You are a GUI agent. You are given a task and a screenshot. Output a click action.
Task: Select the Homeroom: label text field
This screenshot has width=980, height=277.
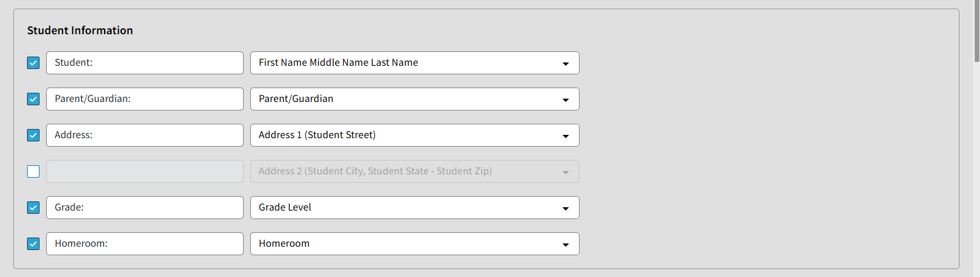145,244
